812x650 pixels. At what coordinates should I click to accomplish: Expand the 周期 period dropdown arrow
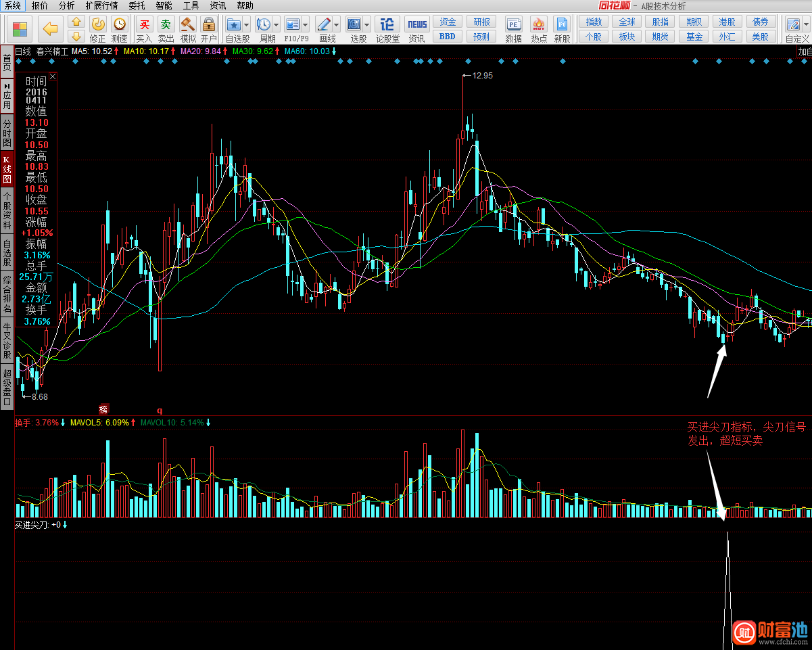coord(277,24)
